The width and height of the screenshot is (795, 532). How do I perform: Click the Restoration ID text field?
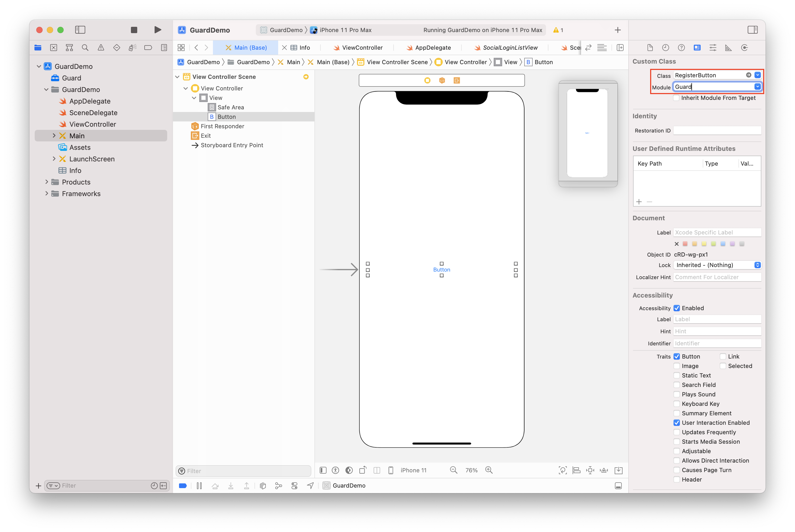(717, 131)
